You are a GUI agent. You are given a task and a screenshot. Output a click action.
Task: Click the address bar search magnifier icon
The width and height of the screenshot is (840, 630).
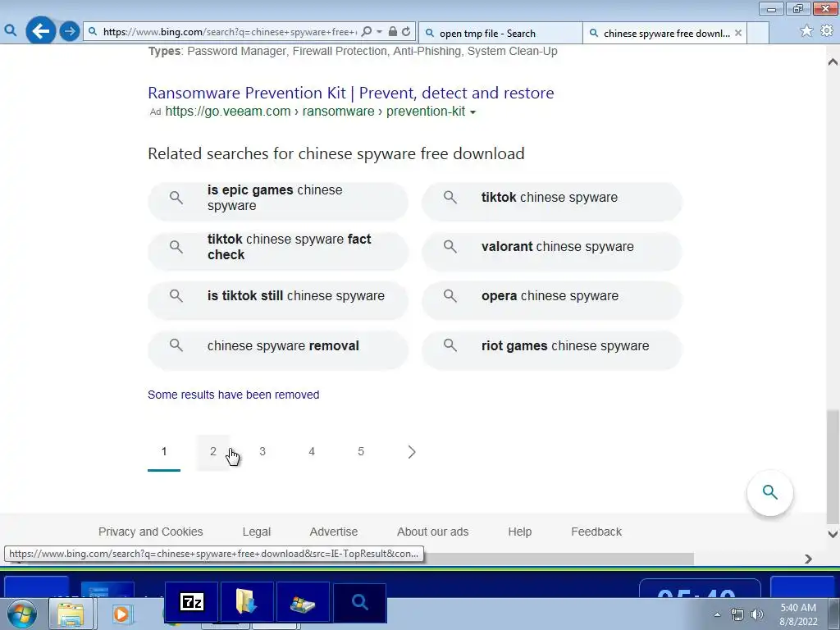pyautogui.click(x=367, y=32)
